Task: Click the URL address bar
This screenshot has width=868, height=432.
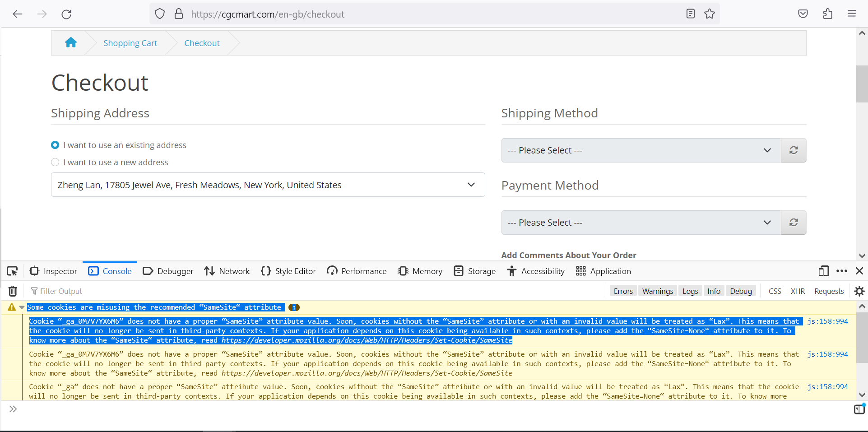Action: click(433, 14)
